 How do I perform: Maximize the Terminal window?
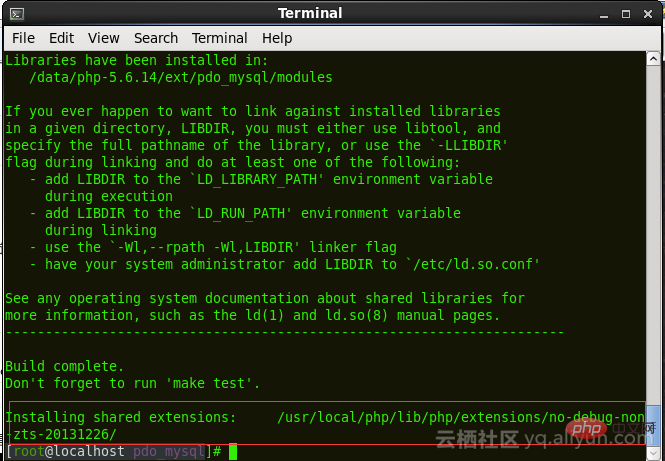(x=626, y=14)
